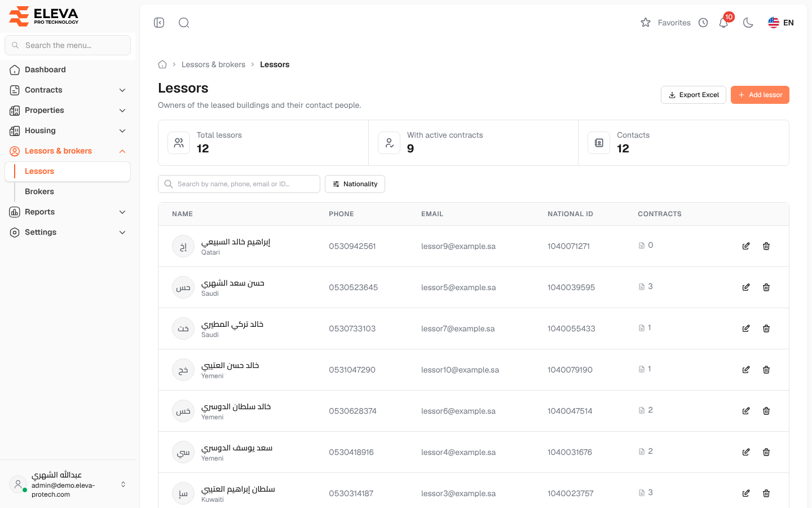The width and height of the screenshot is (812, 508).
Task: Select national ID 1040023757
Action: tap(571, 493)
